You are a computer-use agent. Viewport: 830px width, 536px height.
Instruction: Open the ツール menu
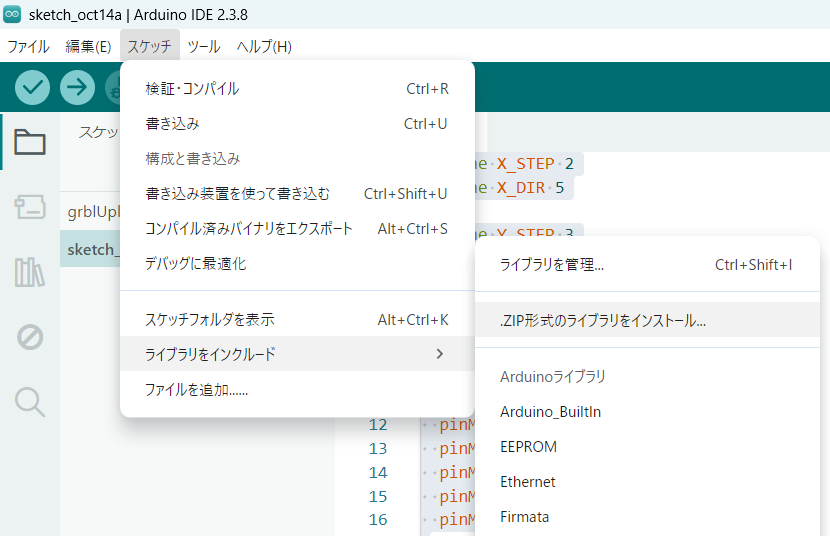(x=204, y=47)
